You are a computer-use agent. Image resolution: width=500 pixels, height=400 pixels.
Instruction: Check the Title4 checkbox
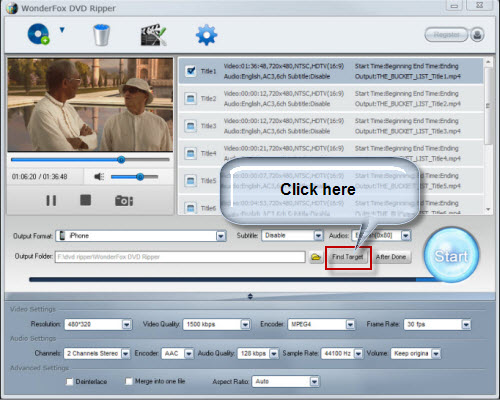pyautogui.click(x=190, y=153)
